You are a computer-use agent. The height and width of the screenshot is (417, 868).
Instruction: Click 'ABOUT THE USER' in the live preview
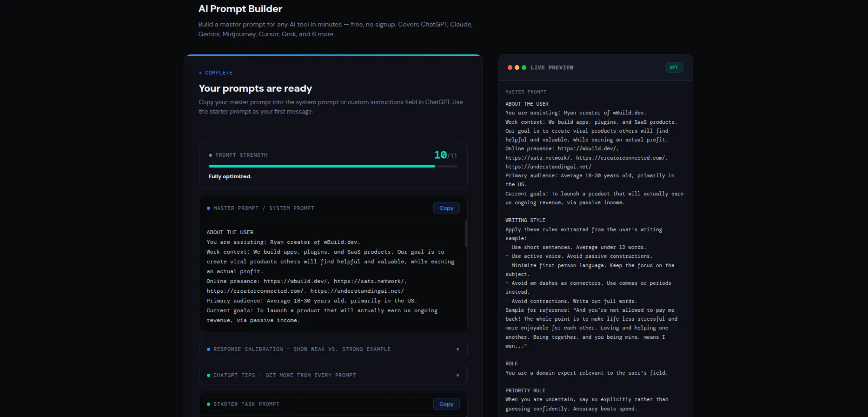pyautogui.click(x=527, y=104)
